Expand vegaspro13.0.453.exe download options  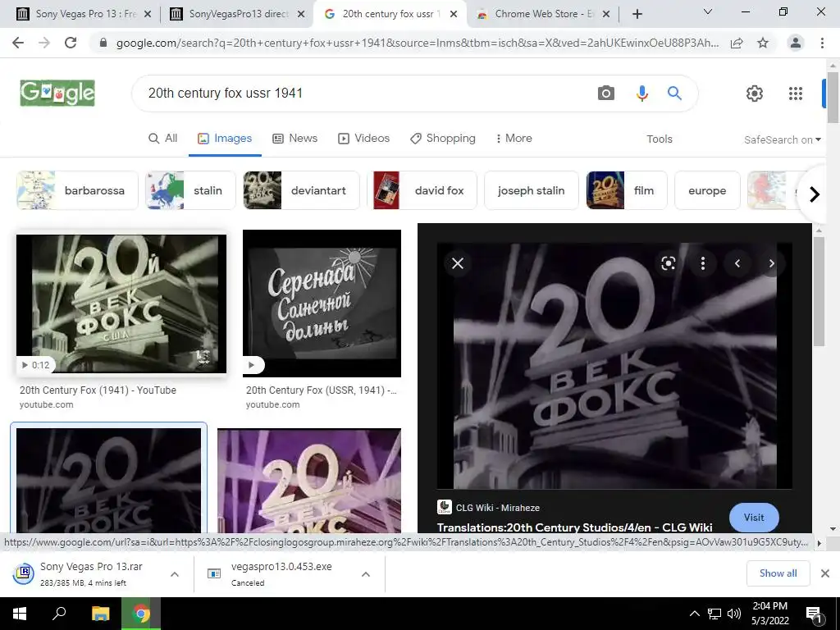point(366,573)
